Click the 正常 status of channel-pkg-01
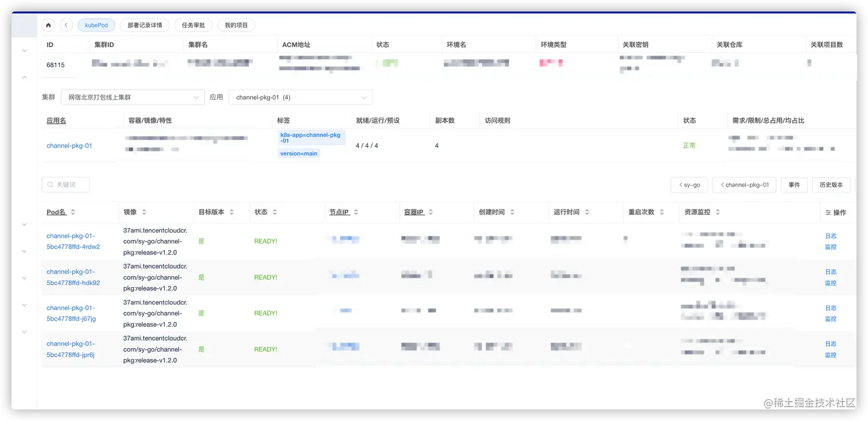This screenshot has width=868, height=421. 689,146
